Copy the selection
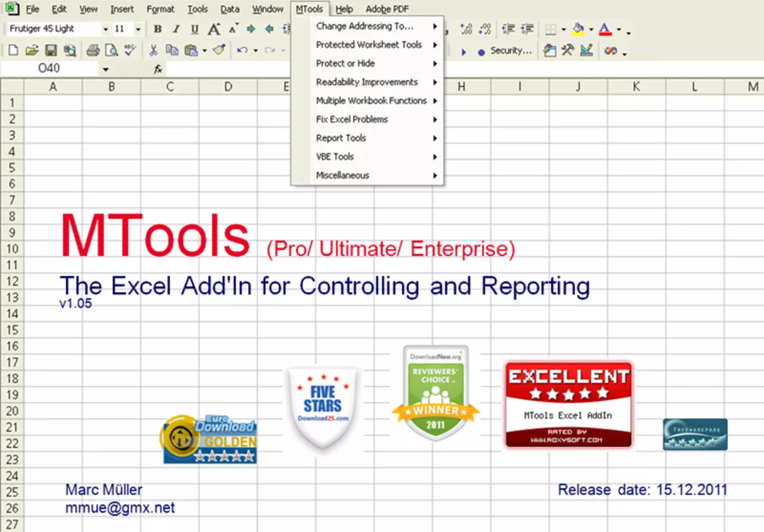764x532 pixels. 172,50
